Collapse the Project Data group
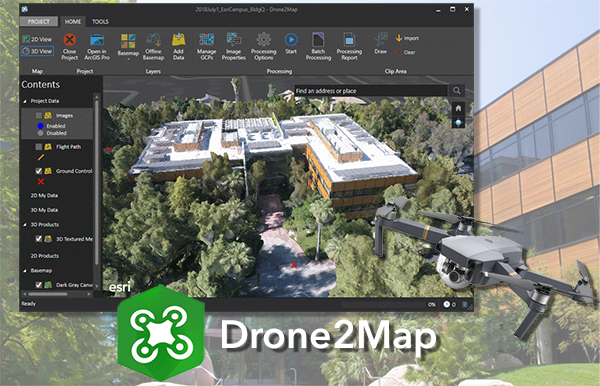 point(25,101)
